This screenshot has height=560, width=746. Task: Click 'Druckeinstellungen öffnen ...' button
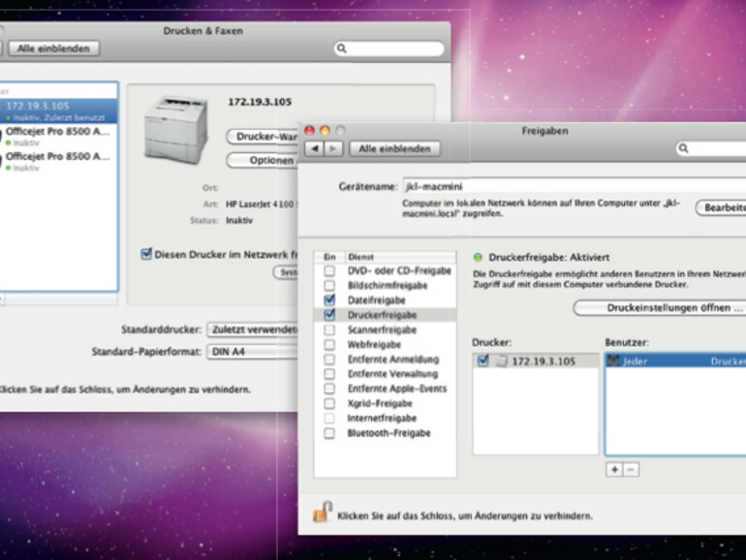(x=661, y=308)
